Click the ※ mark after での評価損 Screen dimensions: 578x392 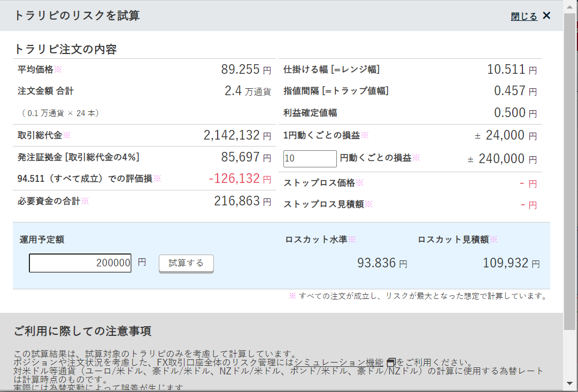(x=157, y=179)
